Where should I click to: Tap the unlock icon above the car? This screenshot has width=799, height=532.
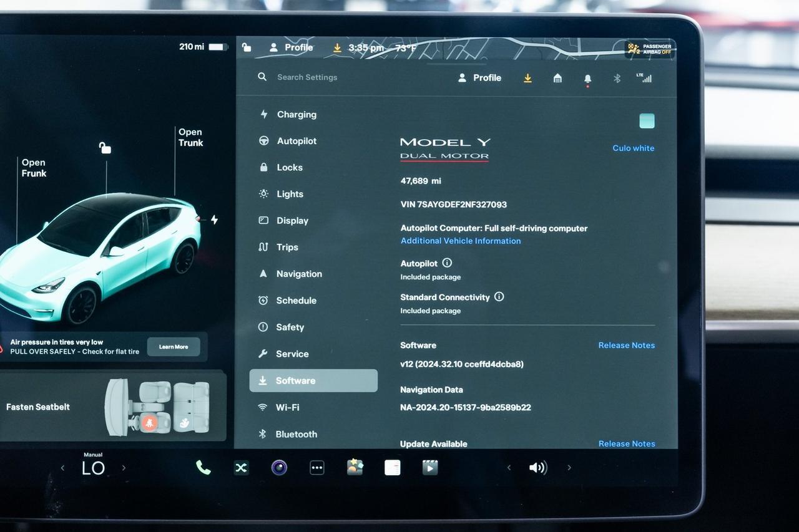click(x=105, y=148)
